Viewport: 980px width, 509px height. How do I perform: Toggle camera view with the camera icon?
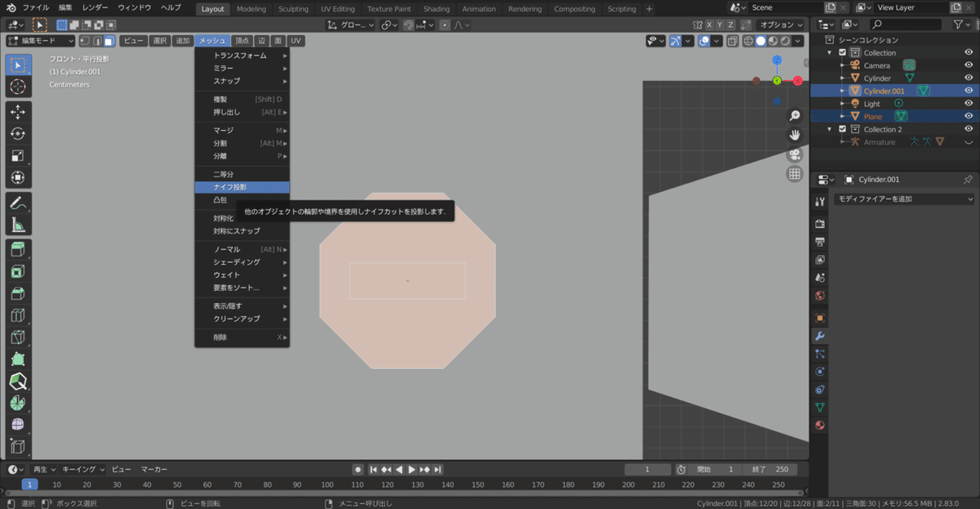tap(795, 154)
